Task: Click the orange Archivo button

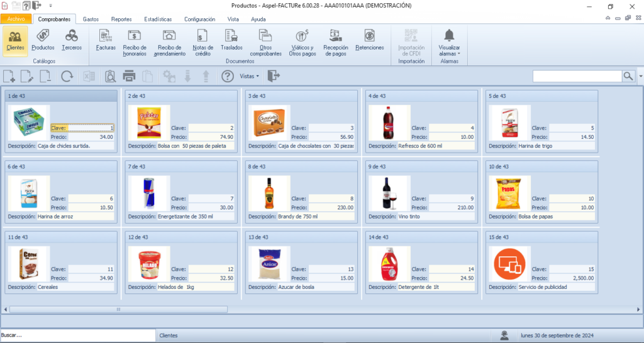Action: click(x=16, y=19)
